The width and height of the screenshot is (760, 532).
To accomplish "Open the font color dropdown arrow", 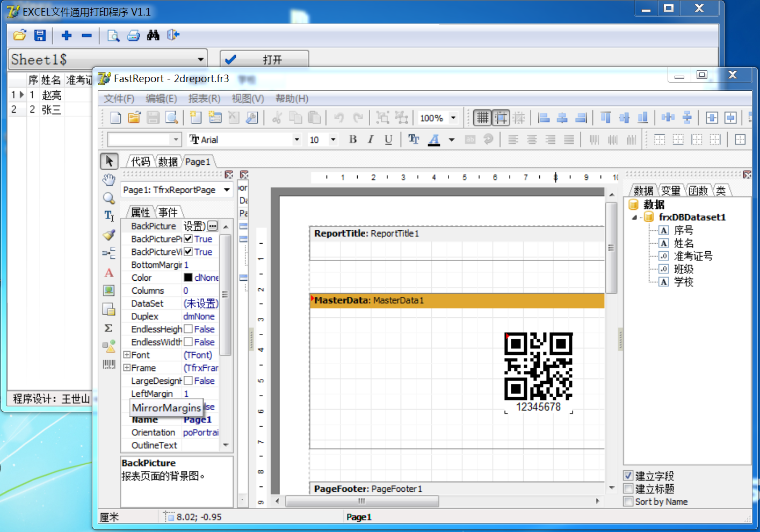I will pos(451,140).
